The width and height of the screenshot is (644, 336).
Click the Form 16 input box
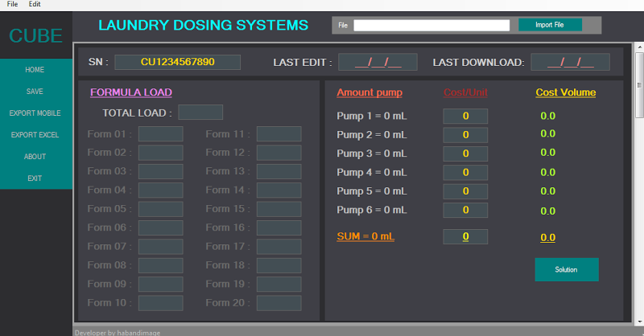pyautogui.click(x=279, y=227)
